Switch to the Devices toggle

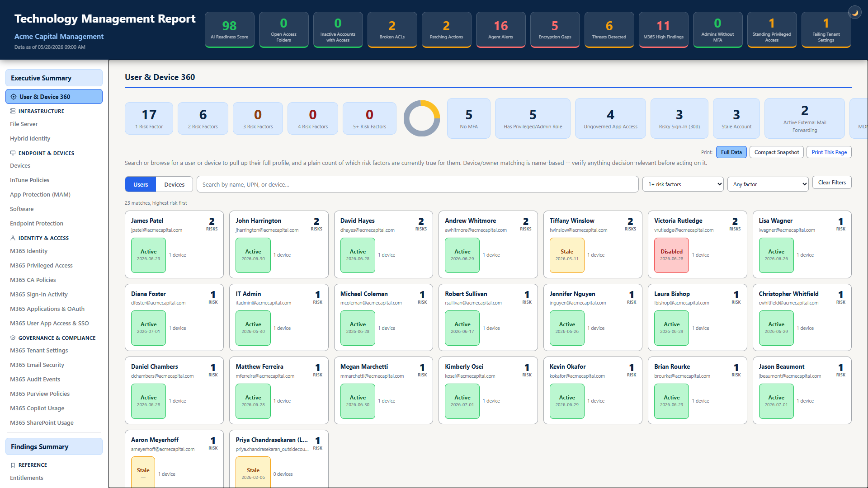pos(175,184)
